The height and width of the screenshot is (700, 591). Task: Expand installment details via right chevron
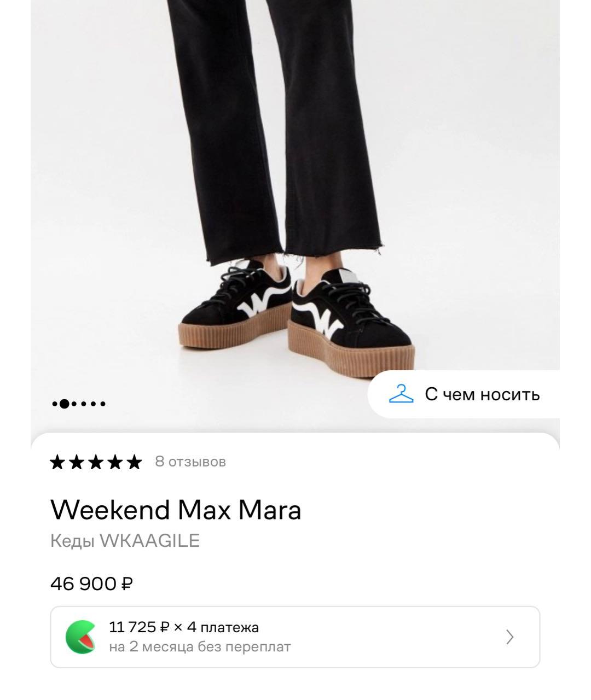(509, 636)
